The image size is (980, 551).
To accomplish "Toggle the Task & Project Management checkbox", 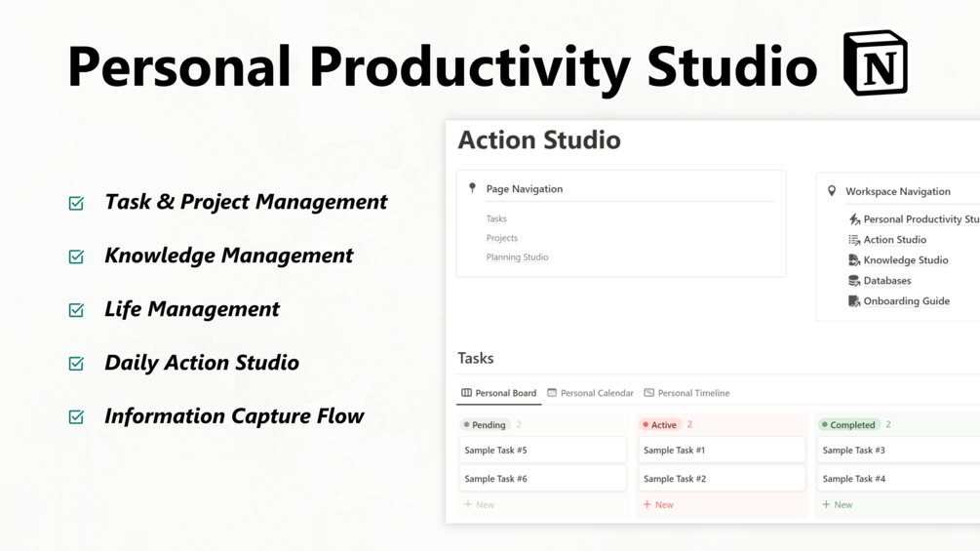I will (76, 203).
